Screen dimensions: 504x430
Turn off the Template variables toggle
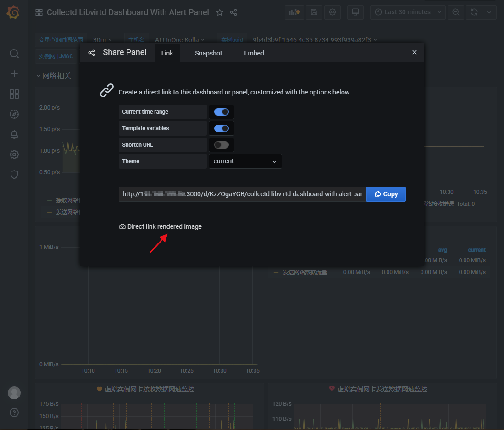point(221,128)
